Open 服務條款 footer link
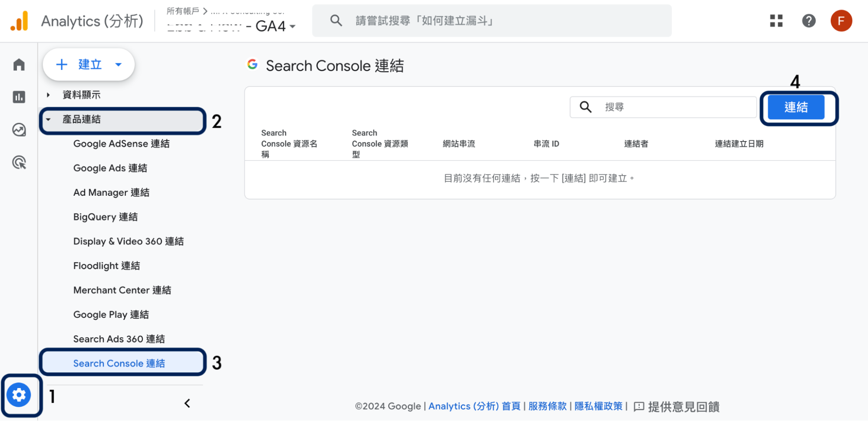This screenshot has width=868, height=421. click(548, 406)
